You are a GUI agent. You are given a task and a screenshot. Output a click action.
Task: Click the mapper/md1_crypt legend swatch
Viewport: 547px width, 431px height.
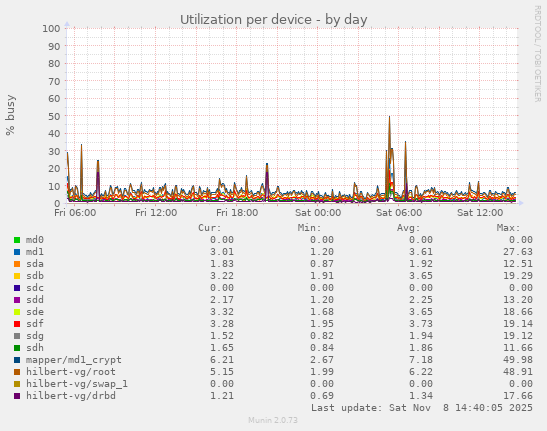(x=17, y=360)
